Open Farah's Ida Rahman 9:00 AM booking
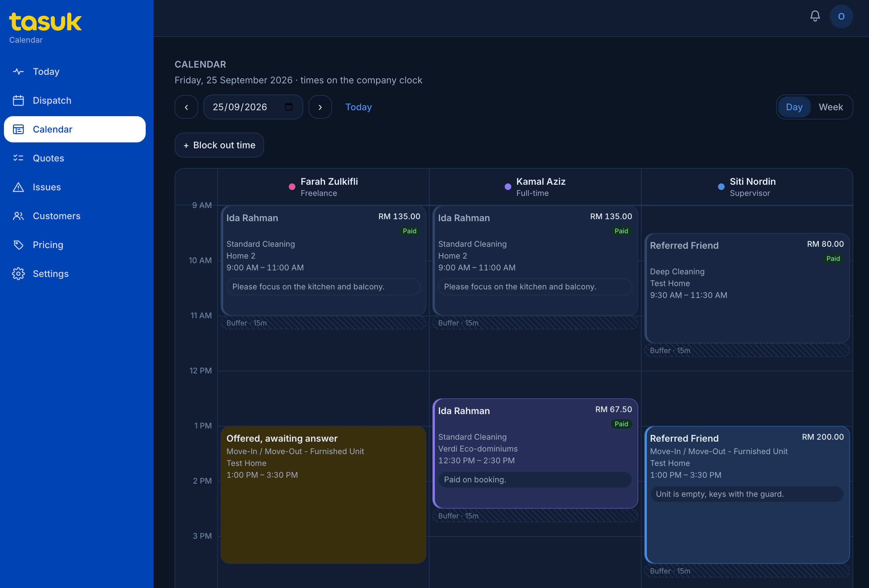 point(323,261)
